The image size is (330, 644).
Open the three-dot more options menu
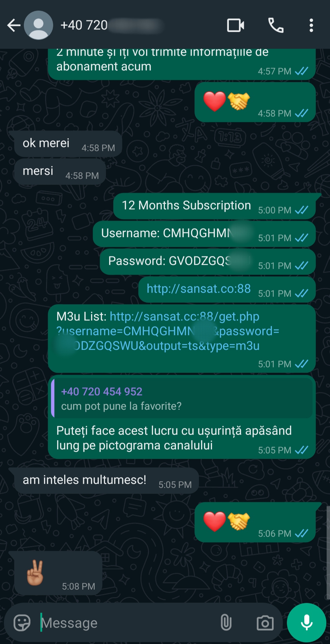pyautogui.click(x=311, y=25)
